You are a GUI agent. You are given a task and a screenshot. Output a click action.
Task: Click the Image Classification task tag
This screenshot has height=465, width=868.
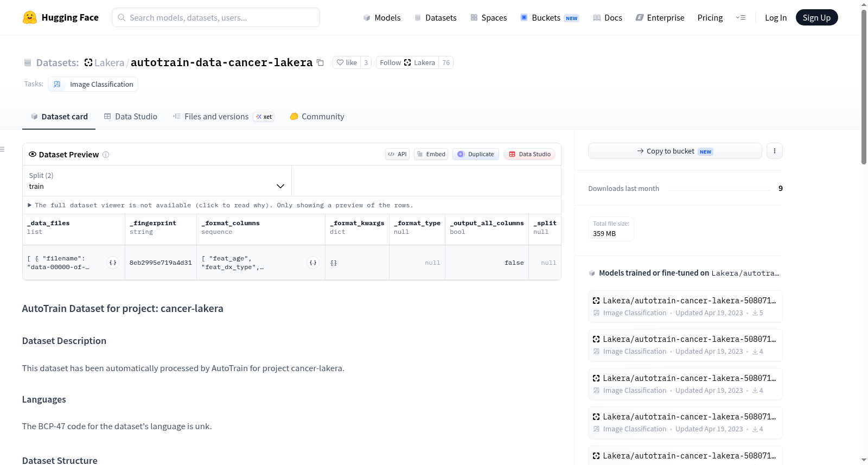coord(93,84)
